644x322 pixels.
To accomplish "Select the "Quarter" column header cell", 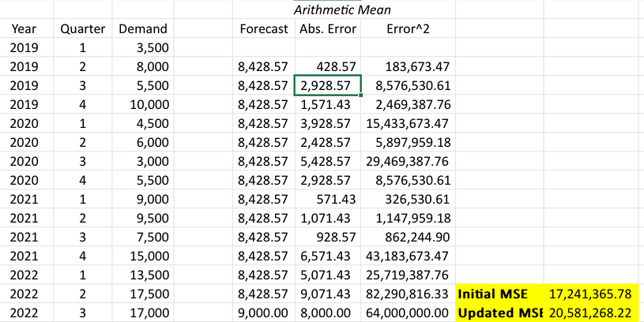I will (x=83, y=29).
